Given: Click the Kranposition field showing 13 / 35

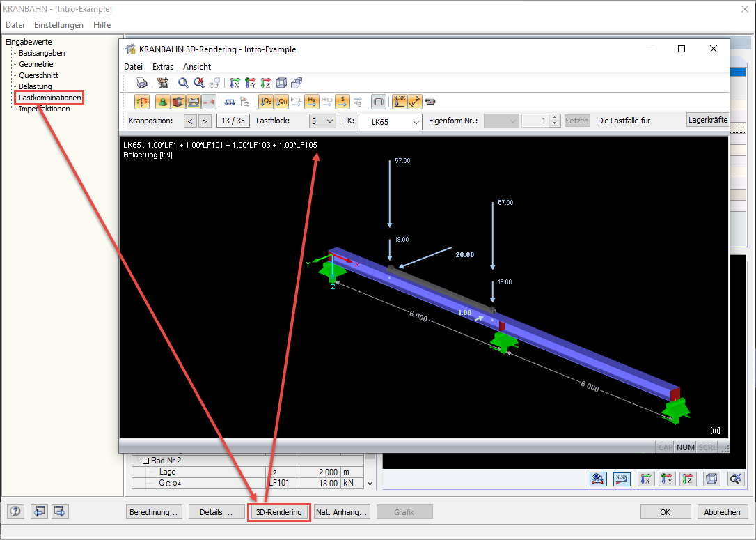Looking at the screenshot, I should (x=233, y=121).
